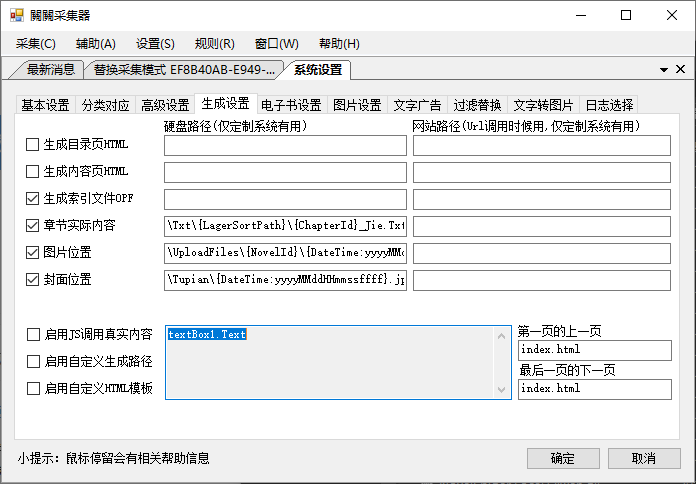Enable 启用JS调用真实内容 checkbox

pyautogui.click(x=33, y=334)
